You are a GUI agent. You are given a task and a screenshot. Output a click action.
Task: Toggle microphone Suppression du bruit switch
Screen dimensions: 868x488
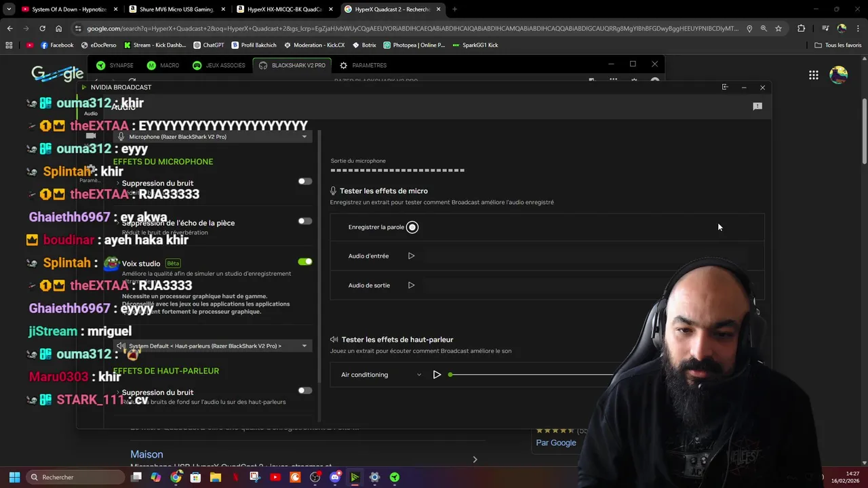[x=305, y=182]
